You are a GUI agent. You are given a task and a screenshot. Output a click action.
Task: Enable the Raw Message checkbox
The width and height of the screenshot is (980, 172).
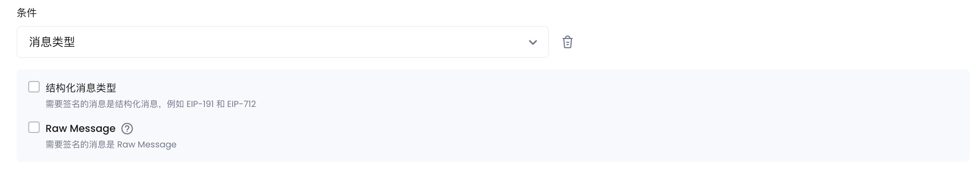34,127
